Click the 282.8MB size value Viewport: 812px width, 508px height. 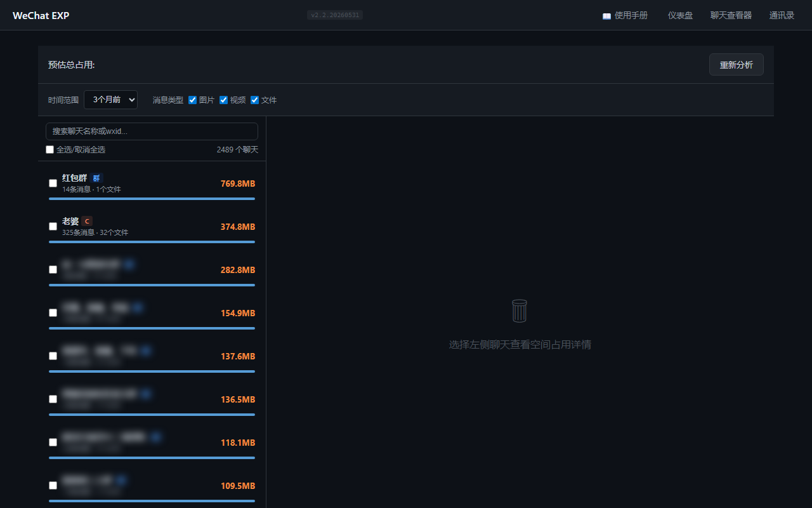(238, 270)
